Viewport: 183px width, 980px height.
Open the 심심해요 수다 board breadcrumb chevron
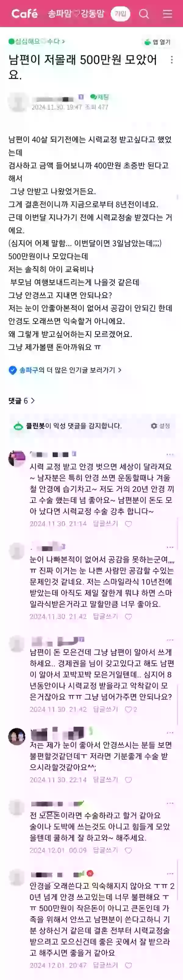coord(64,41)
